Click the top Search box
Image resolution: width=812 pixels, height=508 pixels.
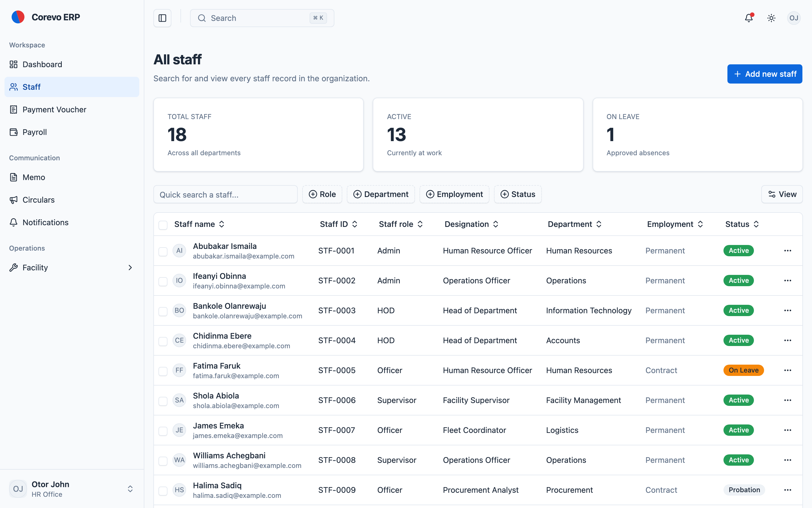(x=262, y=18)
